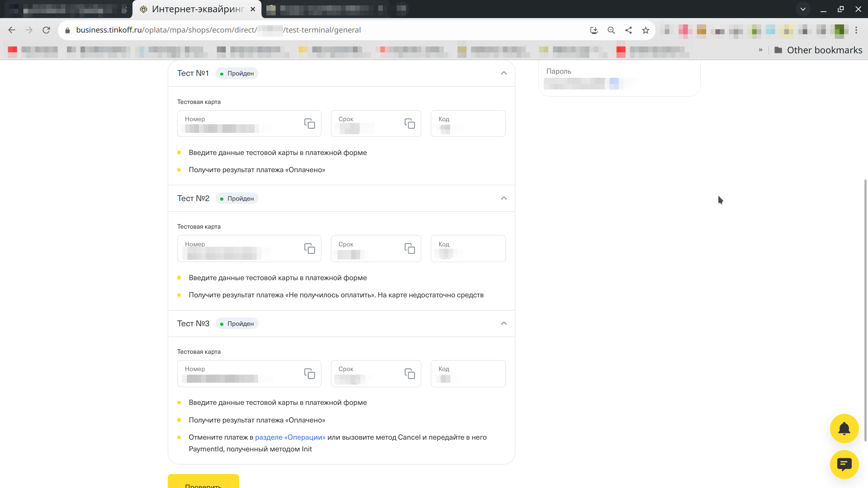The width and height of the screenshot is (868, 488).
Task: Copy the expiry date (Срок) in Тест №2
Action: click(x=410, y=249)
